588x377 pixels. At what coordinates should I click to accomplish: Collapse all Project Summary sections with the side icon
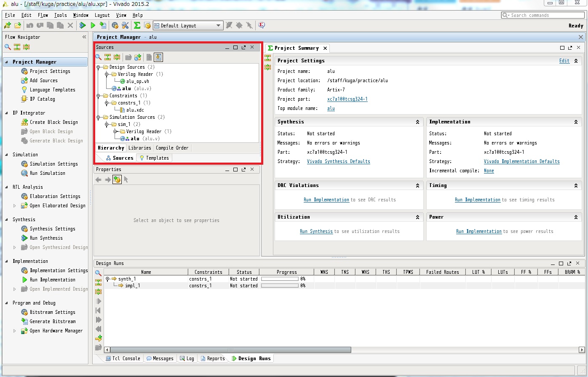coord(267,58)
